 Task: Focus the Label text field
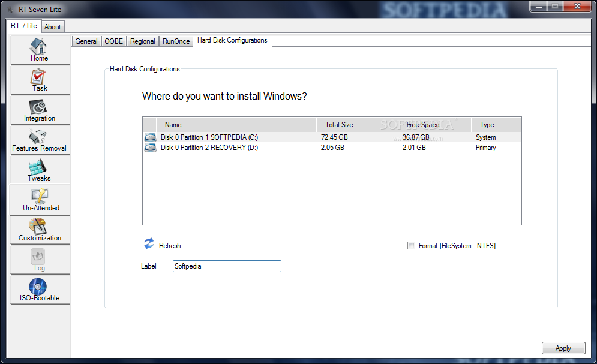pos(227,266)
